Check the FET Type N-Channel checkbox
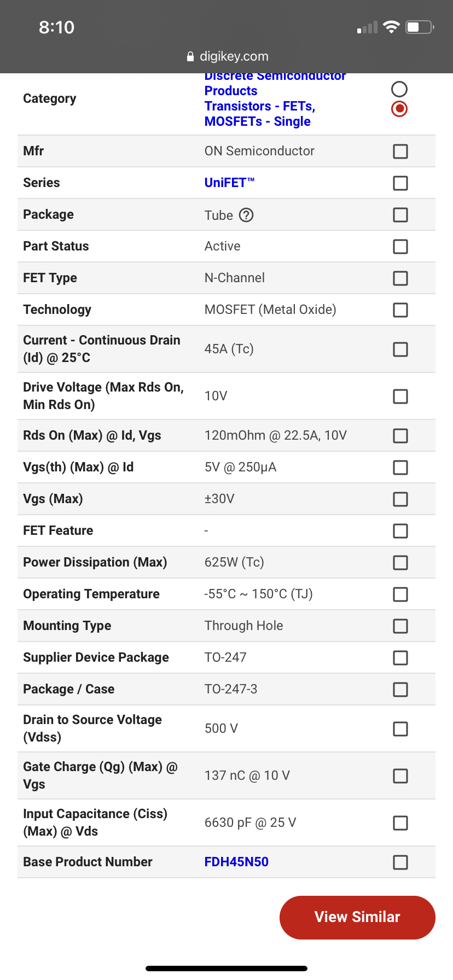This screenshot has width=453, height=980. (x=400, y=278)
